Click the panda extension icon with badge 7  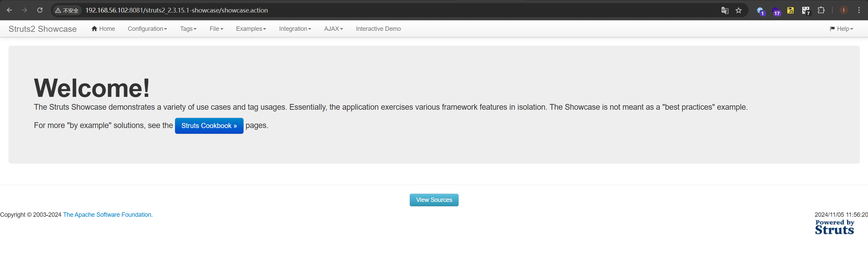pyautogui.click(x=806, y=10)
